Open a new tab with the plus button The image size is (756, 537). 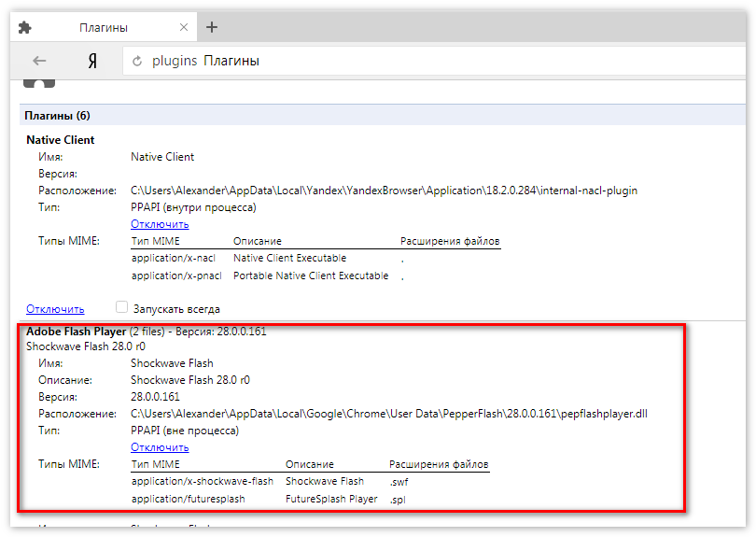212,27
